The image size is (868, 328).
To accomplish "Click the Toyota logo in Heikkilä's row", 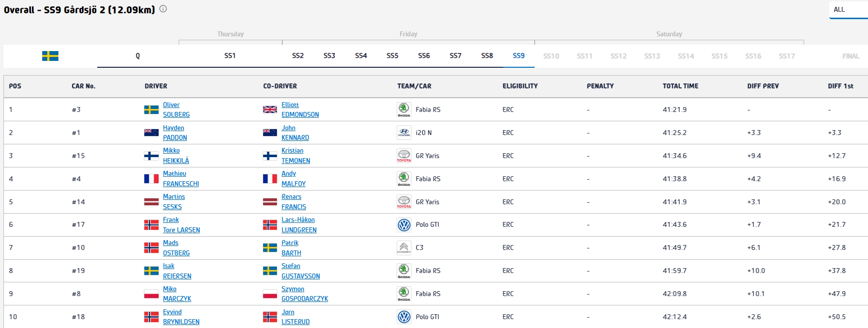I will pyautogui.click(x=404, y=156).
